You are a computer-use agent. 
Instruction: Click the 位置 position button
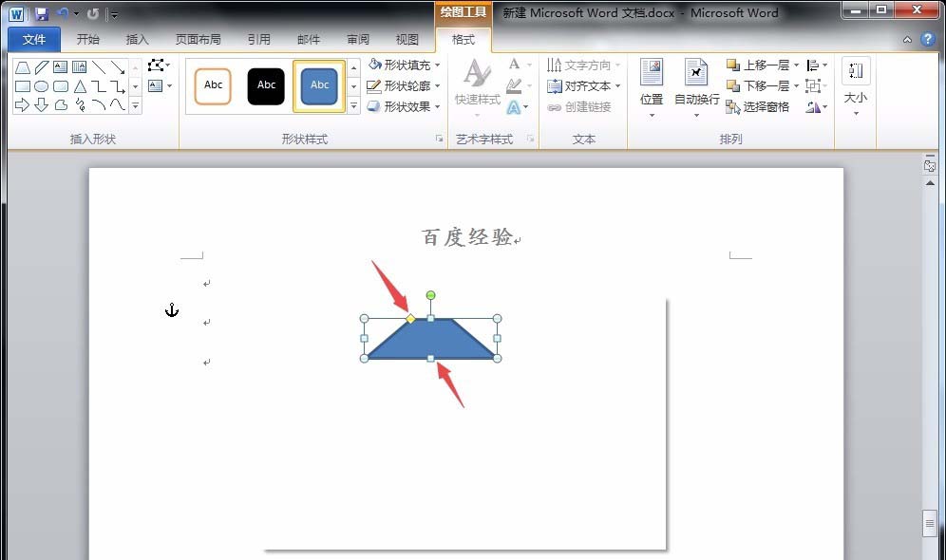click(652, 88)
